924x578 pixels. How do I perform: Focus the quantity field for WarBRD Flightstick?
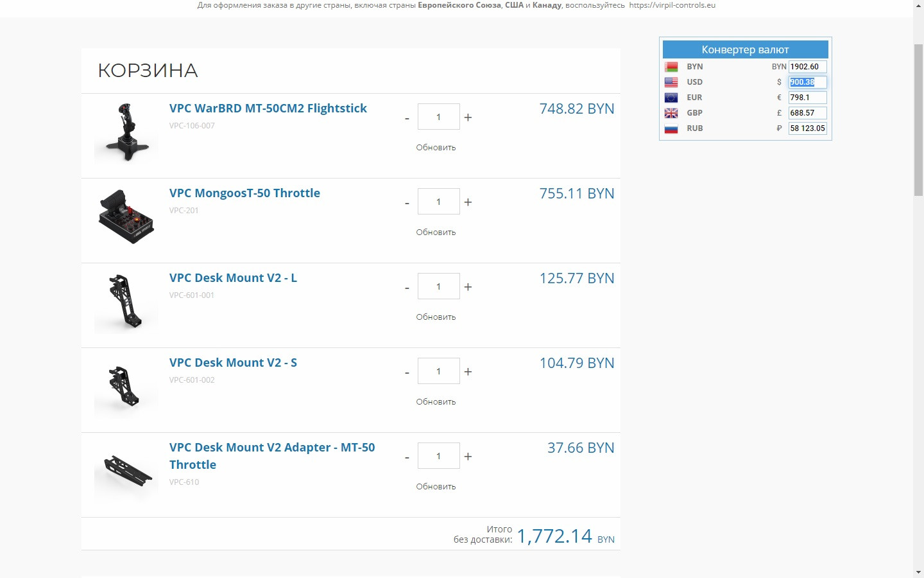tap(439, 117)
